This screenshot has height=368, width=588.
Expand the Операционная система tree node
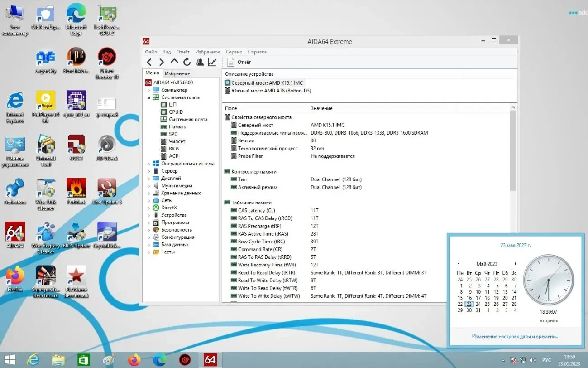(148, 164)
